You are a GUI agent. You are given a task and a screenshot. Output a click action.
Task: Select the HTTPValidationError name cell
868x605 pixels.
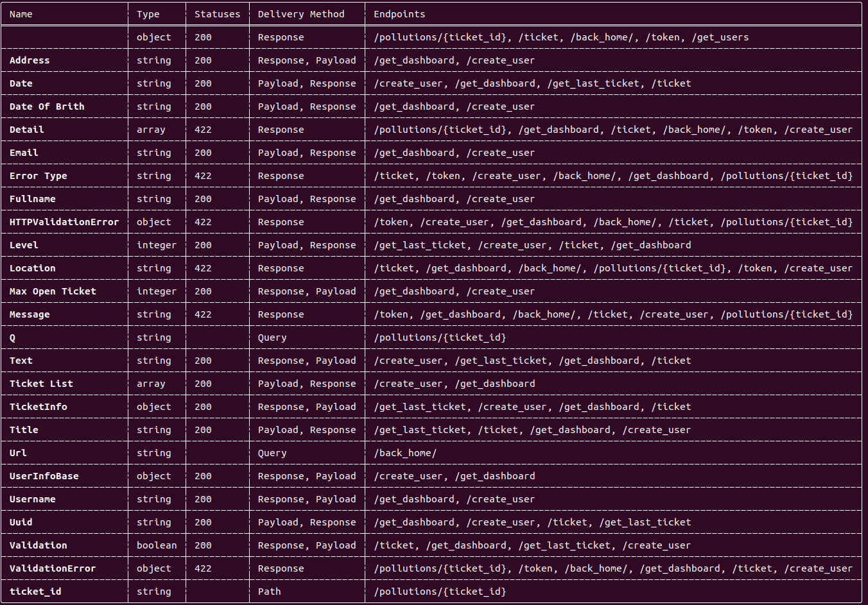click(x=64, y=222)
